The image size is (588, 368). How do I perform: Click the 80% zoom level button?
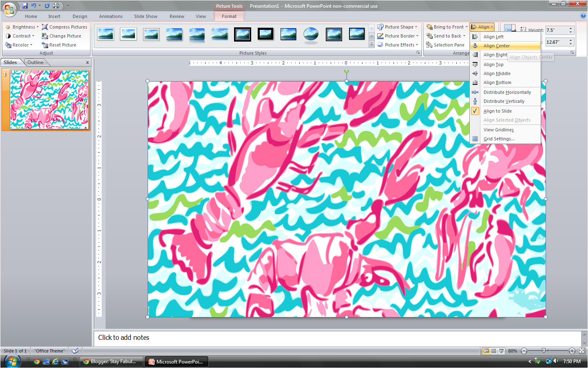513,351
